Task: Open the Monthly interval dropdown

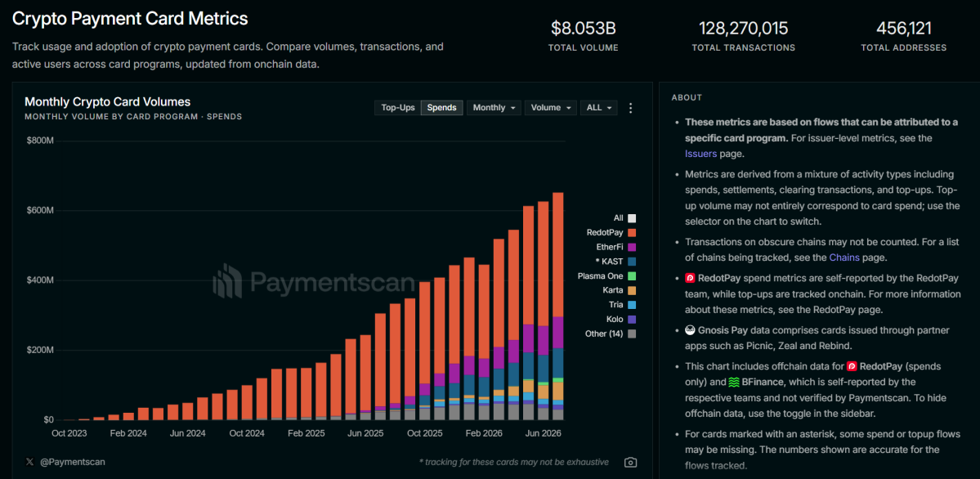Action: [x=494, y=108]
